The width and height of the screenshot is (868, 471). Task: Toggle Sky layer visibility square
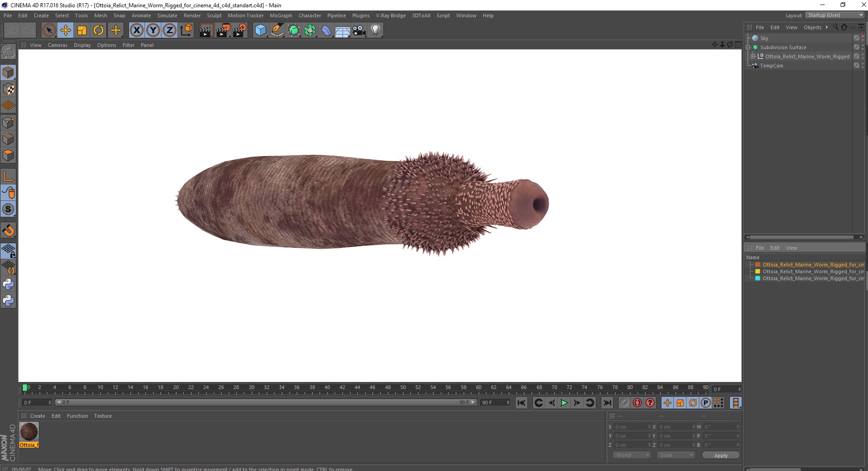click(856, 38)
